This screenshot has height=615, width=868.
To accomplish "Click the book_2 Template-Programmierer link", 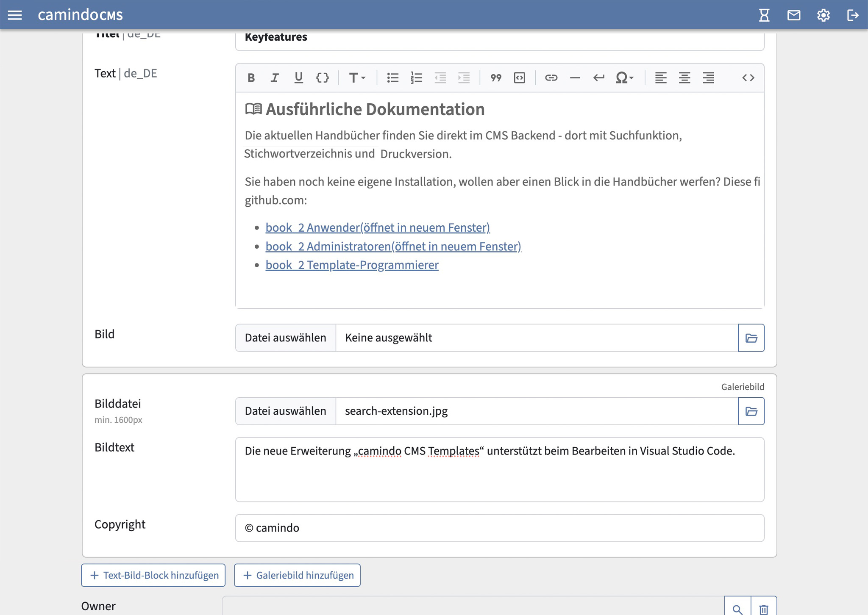I will point(352,265).
